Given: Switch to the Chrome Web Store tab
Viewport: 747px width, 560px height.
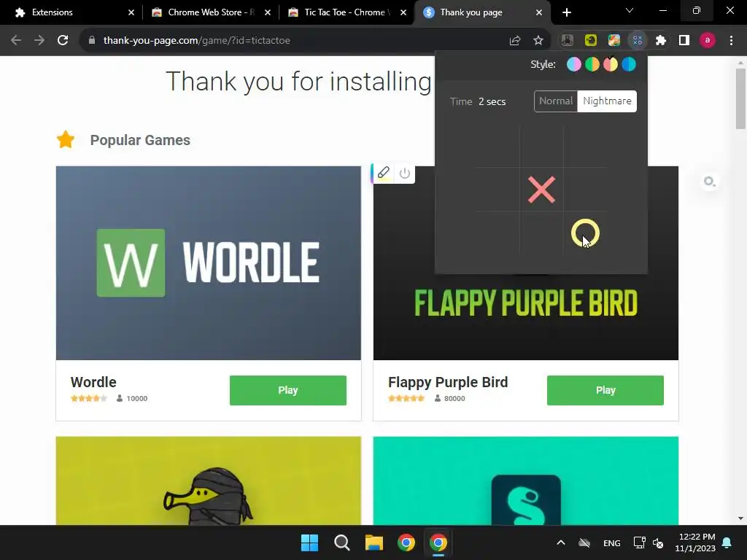Looking at the screenshot, I should pyautogui.click(x=211, y=12).
